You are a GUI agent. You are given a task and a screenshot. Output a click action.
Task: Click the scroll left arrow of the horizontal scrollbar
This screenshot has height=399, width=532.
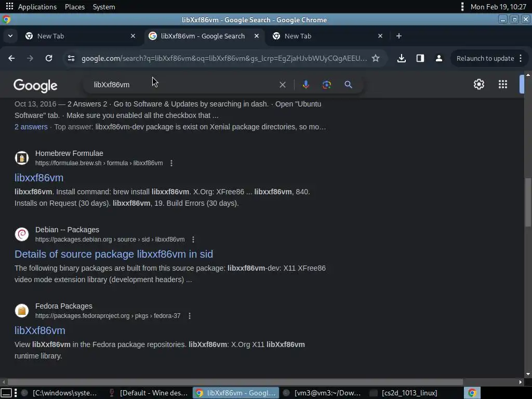click(4, 382)
